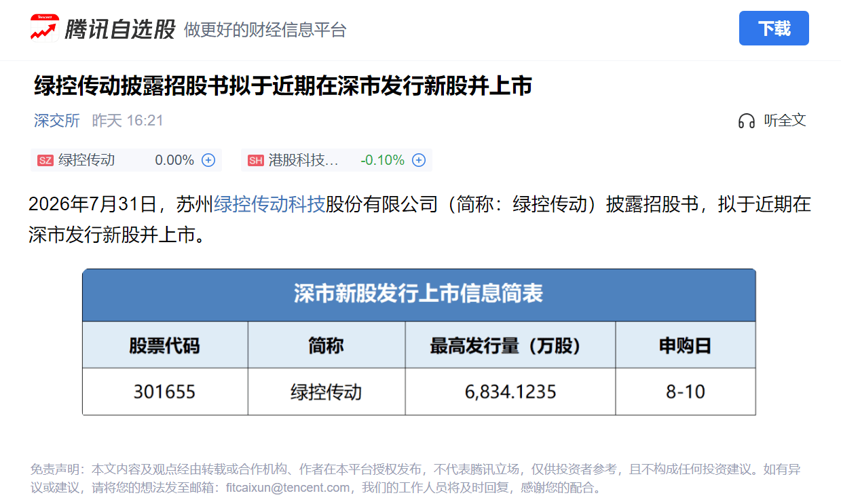Viewport: 841px width, 504px height.
Task: Click the email fitcaixun@tencent.com in the disclaimer
Action: [x=288, y=488]
